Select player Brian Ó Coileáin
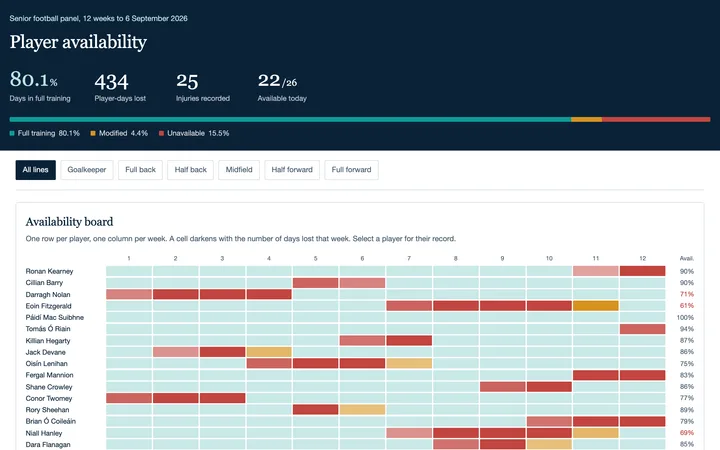Image resolution: width=720 pixels, height=450 pixels. pos(51,421)
